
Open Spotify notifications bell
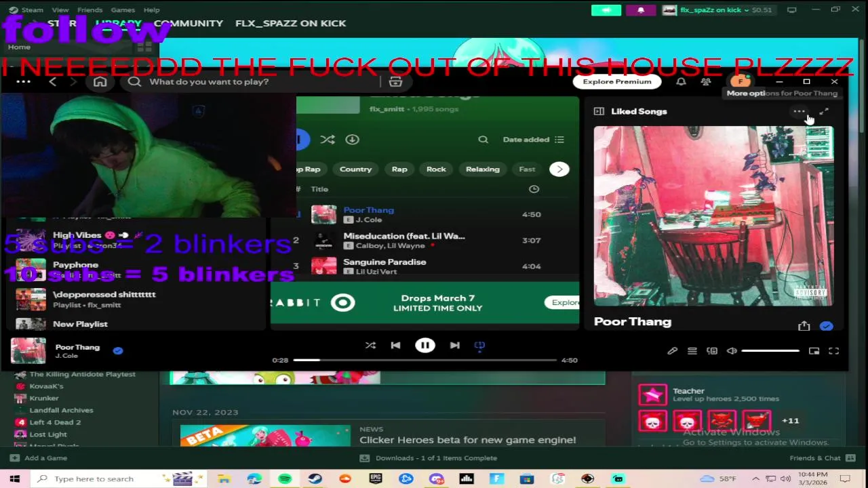[681, 81]
